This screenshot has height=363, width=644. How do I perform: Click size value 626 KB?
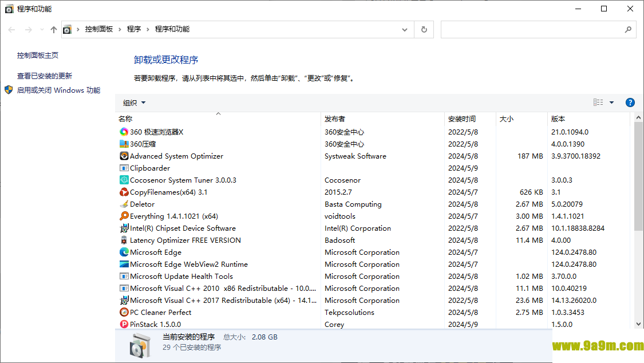pos(531,192)
